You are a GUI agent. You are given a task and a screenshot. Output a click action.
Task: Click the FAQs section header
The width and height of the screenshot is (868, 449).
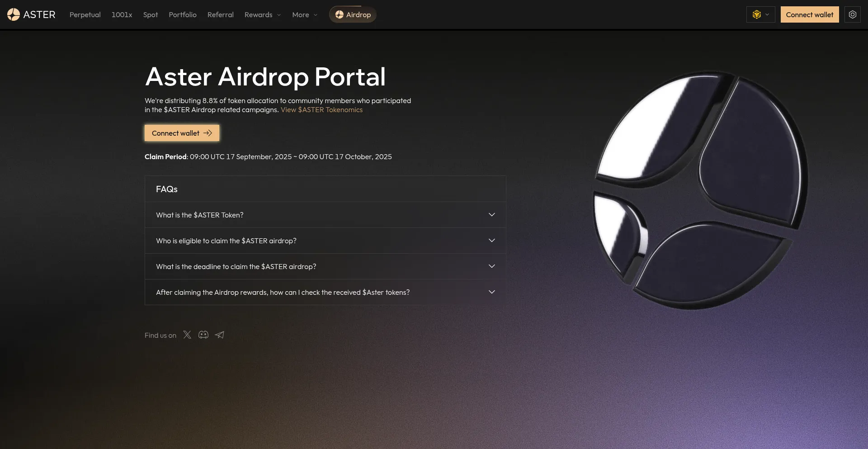(167, 189)
